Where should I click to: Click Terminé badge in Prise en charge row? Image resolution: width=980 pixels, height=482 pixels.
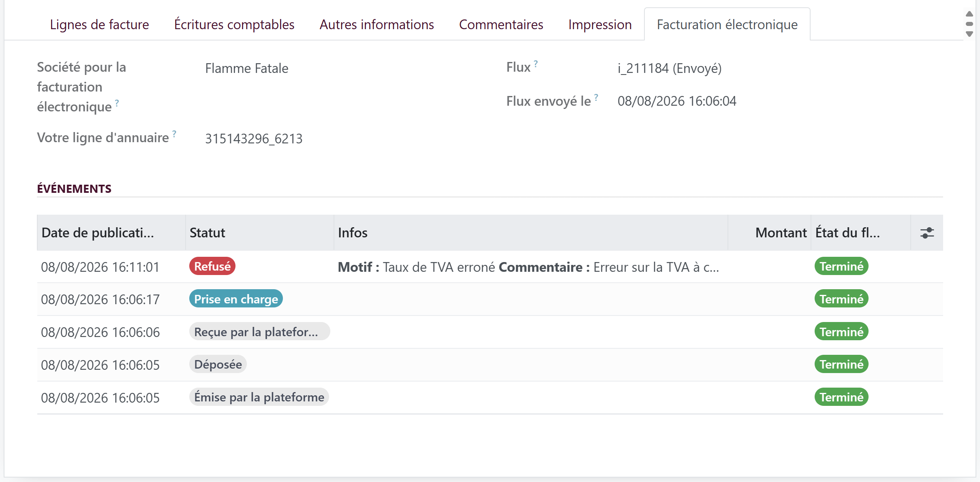[x=841, y=299]
